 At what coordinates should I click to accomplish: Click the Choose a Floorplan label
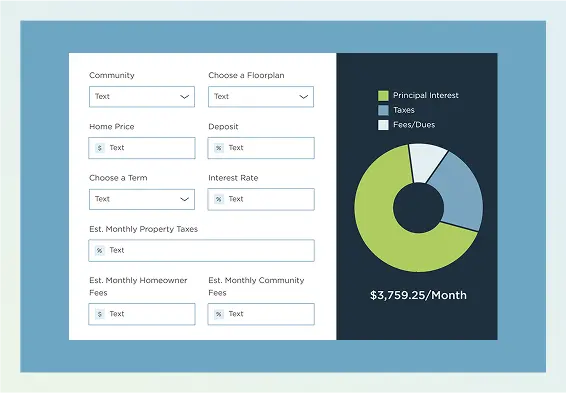pos(246,75)
